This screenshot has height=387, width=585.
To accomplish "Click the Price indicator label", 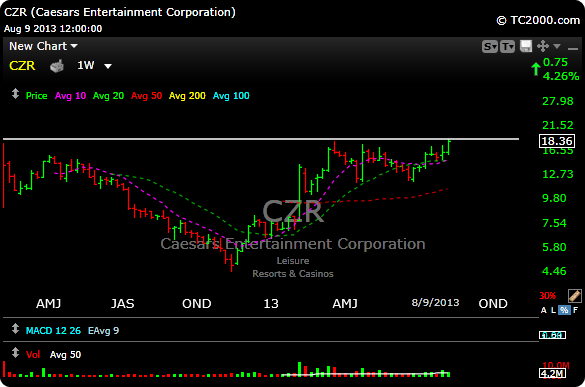I will [37, 96].
